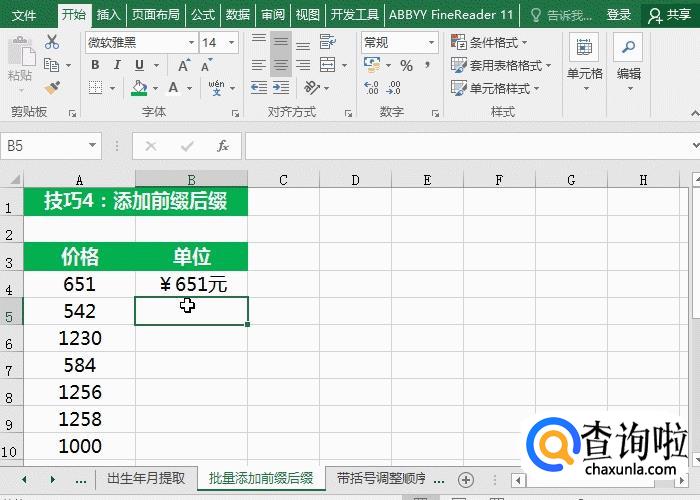Select the Format Painter brush
700x500 pixels.
tap(52, 88)
